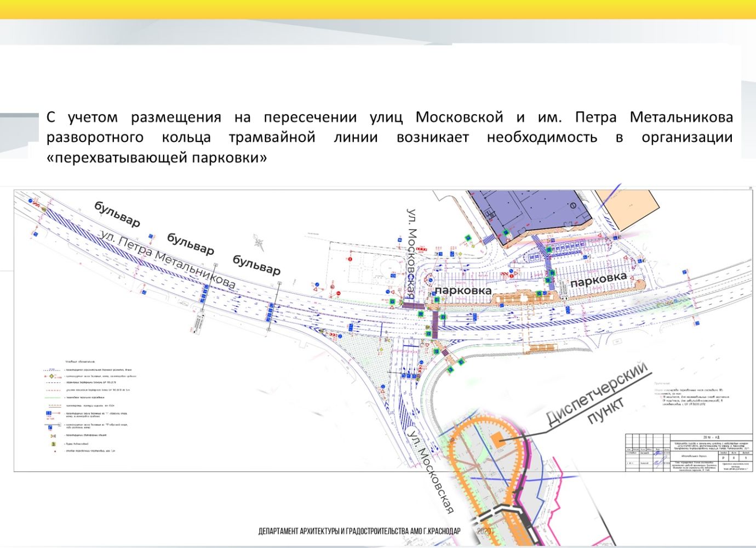Screen dimensions: 756x548
Task: Click the department footer text
Action: tap(359, 532)
